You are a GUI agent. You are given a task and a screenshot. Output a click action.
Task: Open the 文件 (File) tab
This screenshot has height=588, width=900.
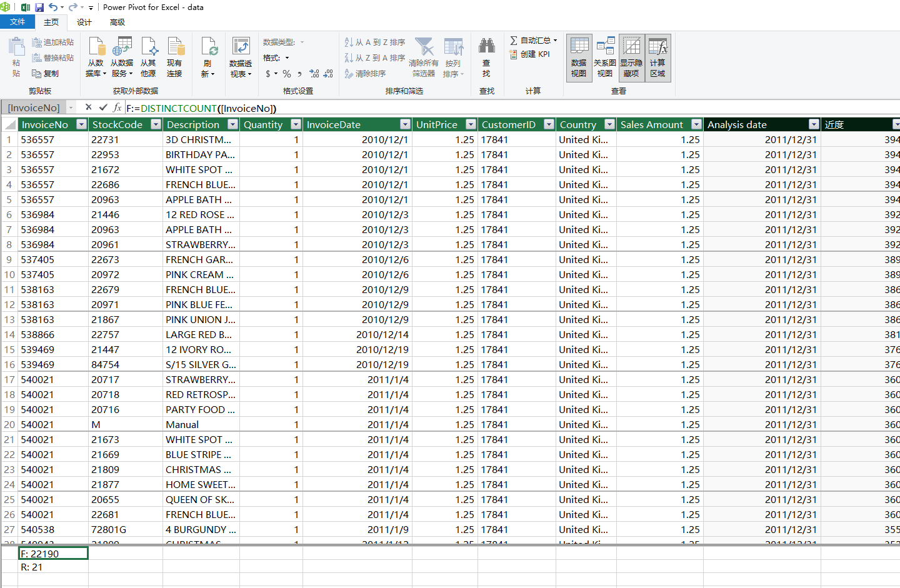point(17,22)
